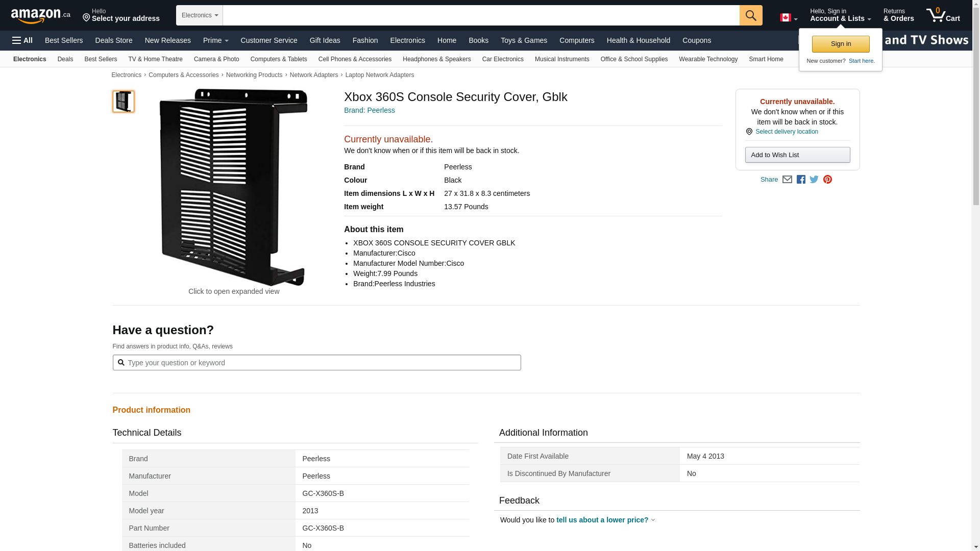Open the Electronics search category dropdown
The width and height of the screenshot is (980, 551).
pyautogui.click(x=200, y=15)
